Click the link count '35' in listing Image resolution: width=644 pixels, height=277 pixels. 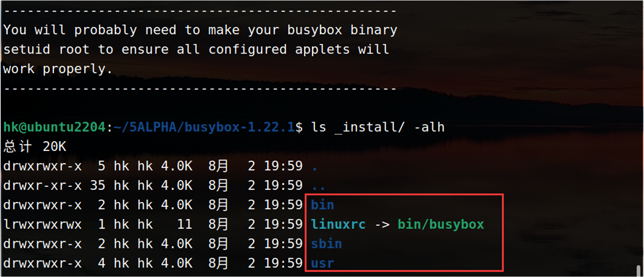tap(97, 185)
